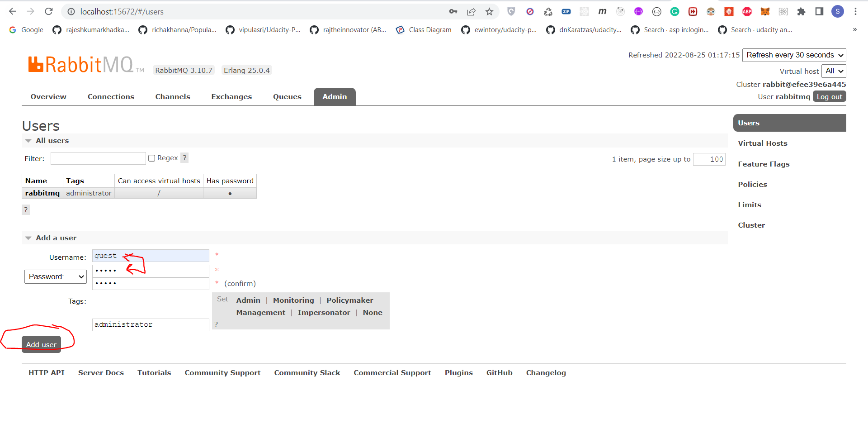Screen dimensions: 868x448
Task: Switch to the Queues tab
Action: (x=287, y=97)
